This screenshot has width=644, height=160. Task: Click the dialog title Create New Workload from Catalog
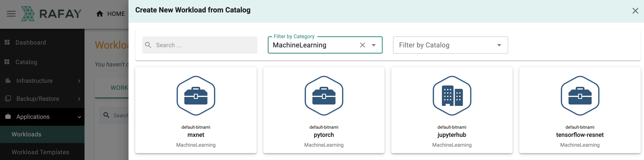(x=193, y=10)
